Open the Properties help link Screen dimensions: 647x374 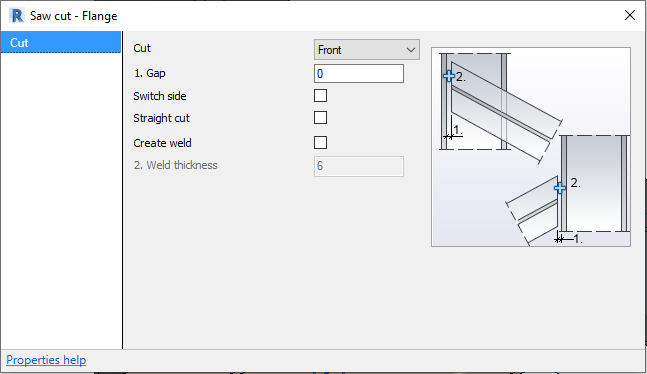[x=46, y=360]
